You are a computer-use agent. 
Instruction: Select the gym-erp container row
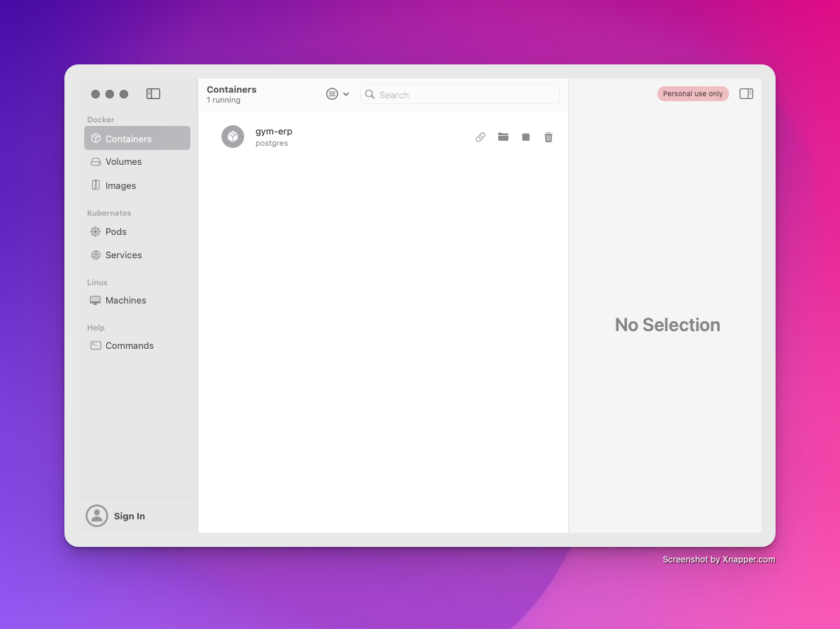point(383,137)
